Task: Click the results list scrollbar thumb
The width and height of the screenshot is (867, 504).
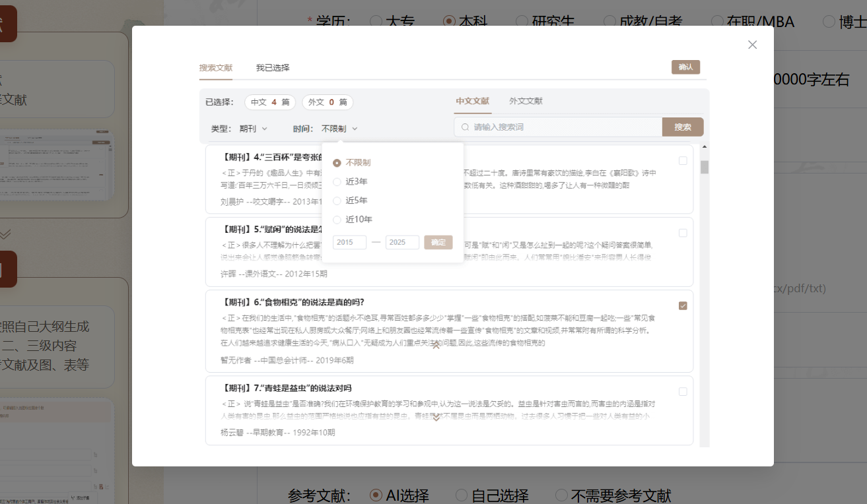Action: [x=705, y=167]
